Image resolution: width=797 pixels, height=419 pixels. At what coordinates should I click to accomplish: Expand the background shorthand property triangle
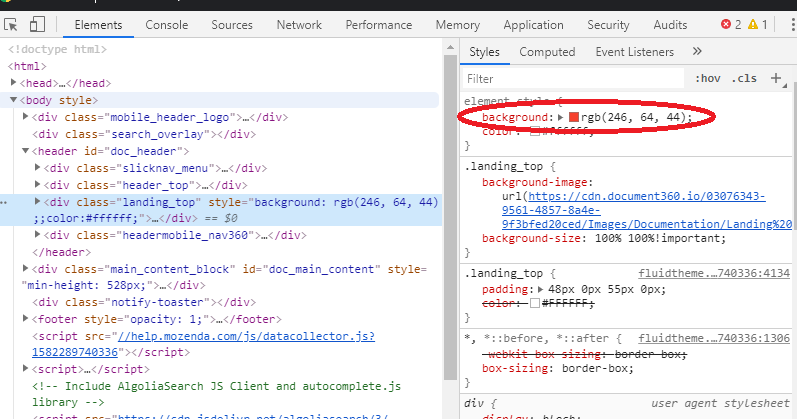click(561, 117)
